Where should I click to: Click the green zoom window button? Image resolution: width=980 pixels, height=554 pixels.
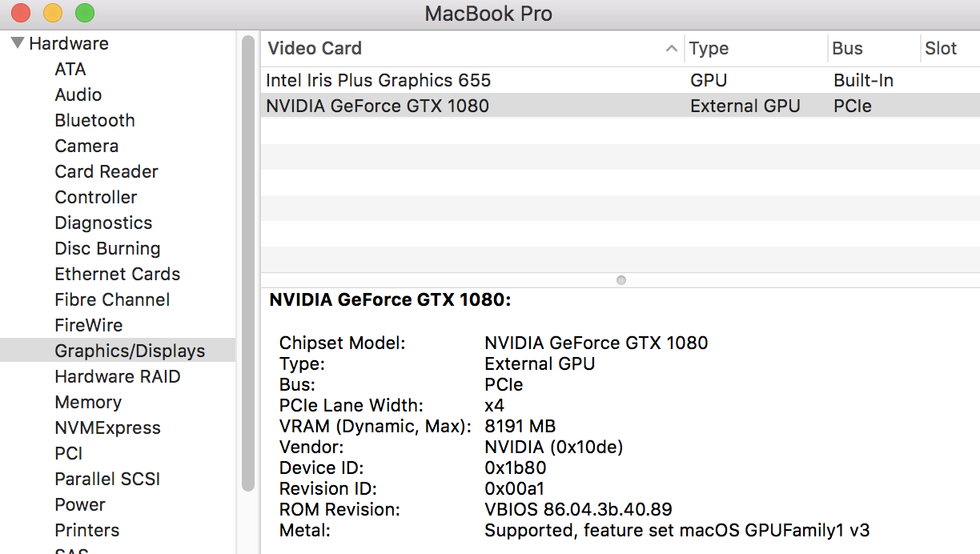84,13
